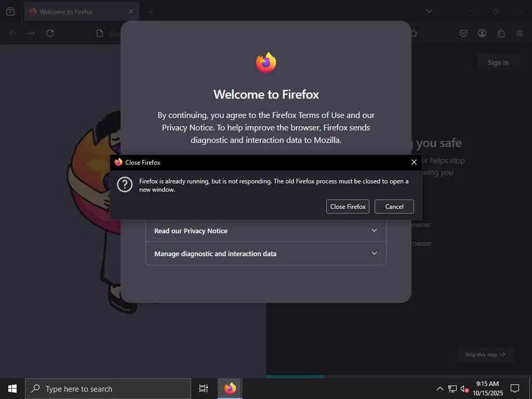Click the muted volume tray icon
Screen dimensions: 532x399
[x=464, y=389]
